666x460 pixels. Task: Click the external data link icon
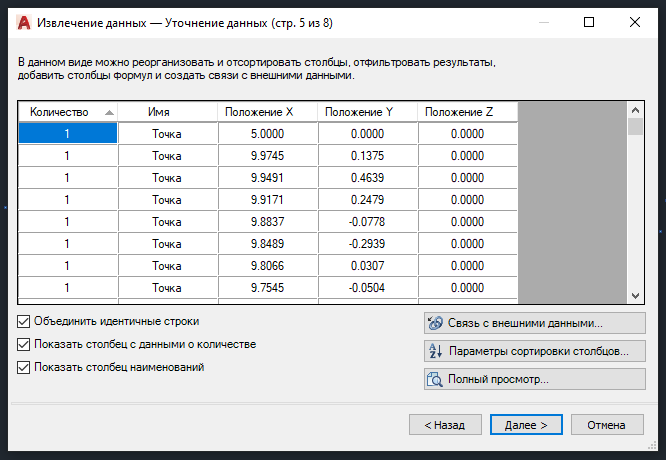435,323
